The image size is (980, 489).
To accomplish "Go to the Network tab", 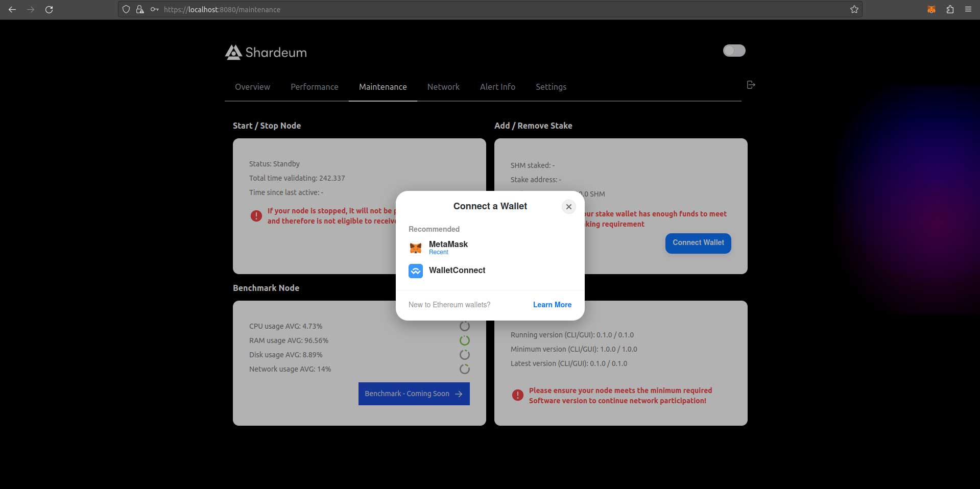I will [x=443, y=87].
